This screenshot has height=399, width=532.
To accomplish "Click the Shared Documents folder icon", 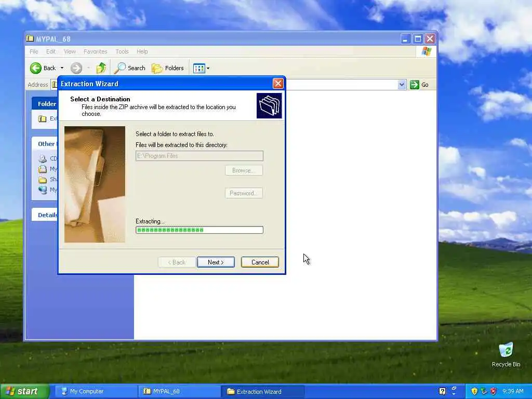I will (43, 179).
